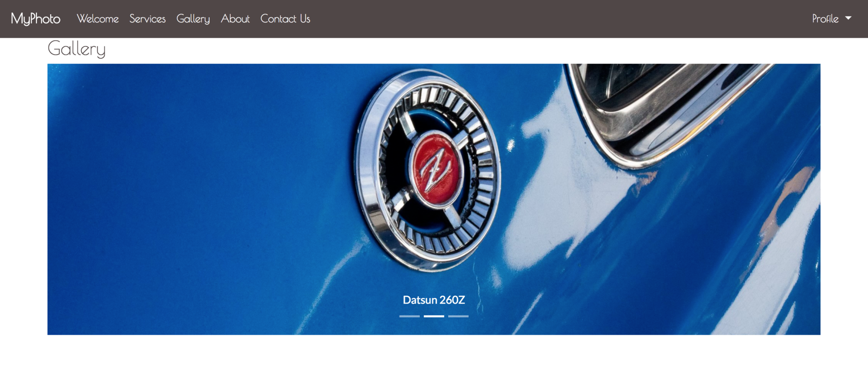Click the Datsun 260Z carousel image
868x377 pixels.
point(434,199)
